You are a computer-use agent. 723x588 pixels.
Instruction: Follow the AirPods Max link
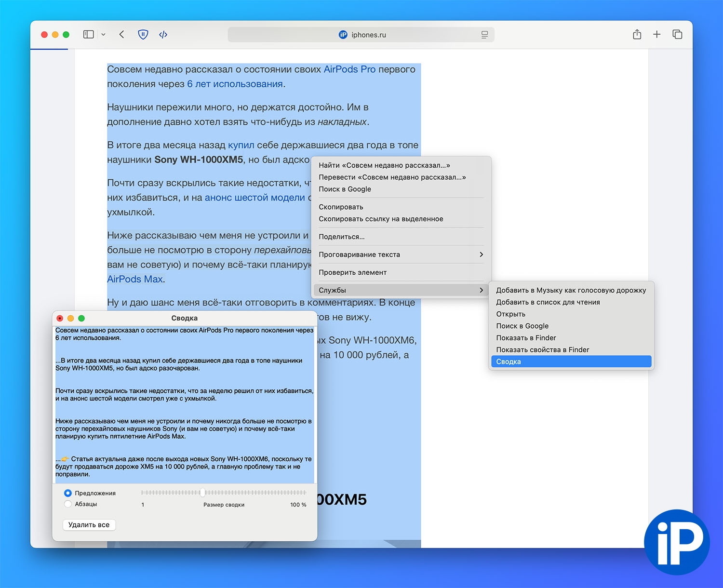pyautogui.click(x=135, y=279)
